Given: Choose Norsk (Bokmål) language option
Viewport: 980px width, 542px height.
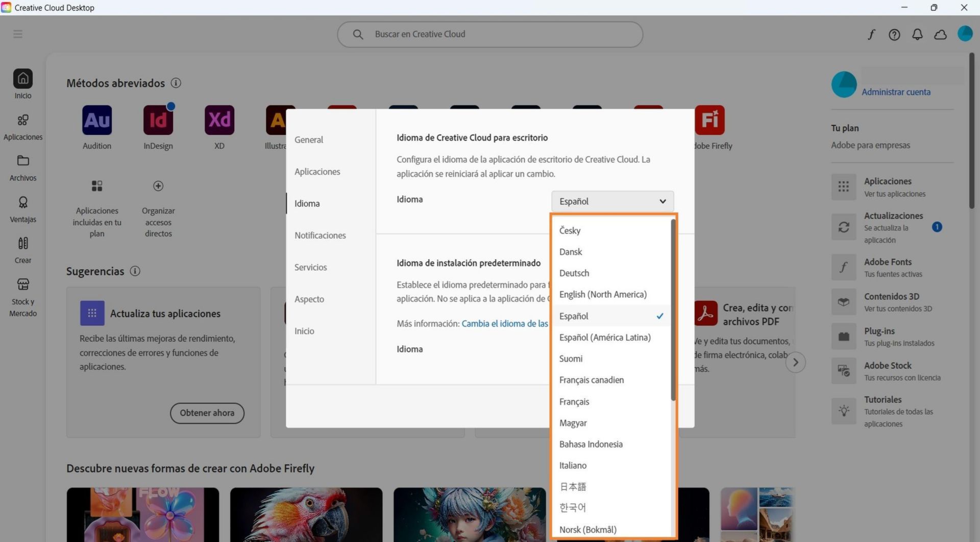Looking at the screenshot, I should [611, 530].
